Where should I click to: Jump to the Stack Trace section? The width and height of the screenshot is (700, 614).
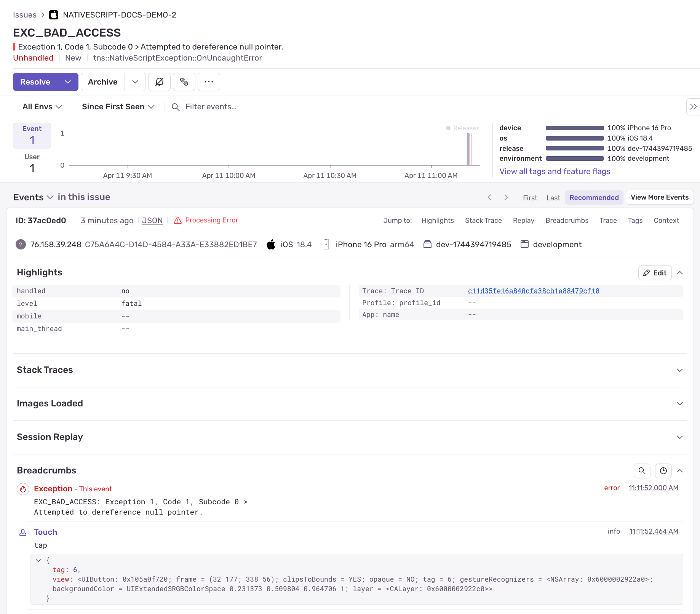point(483,220)
